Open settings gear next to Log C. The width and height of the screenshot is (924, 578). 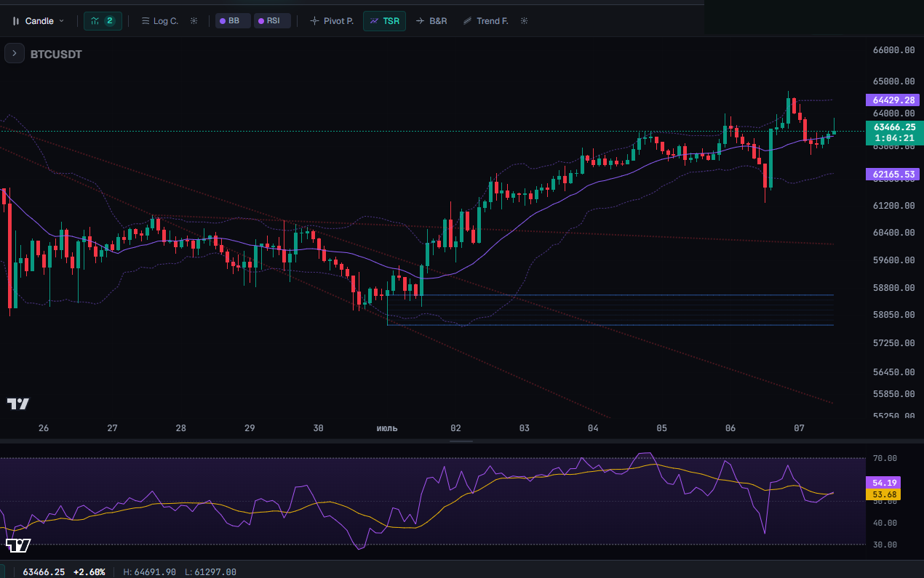tap(194, 21)
